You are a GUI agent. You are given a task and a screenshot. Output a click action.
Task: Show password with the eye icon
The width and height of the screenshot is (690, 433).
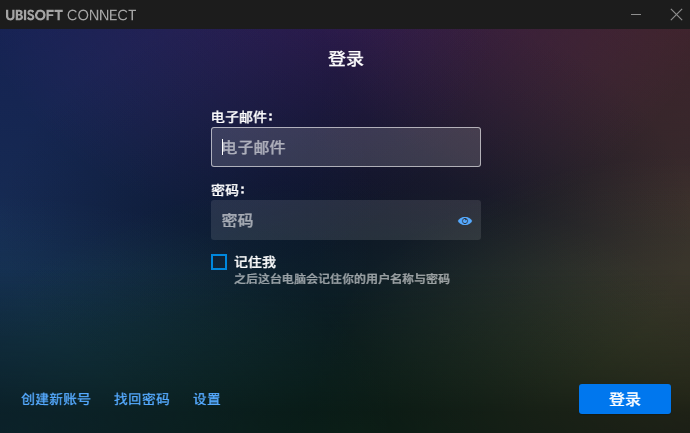click(465, 221)
